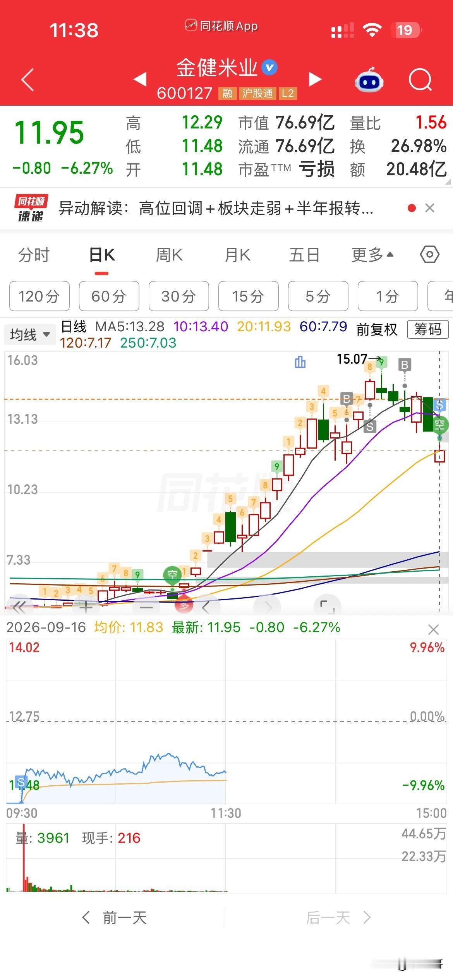Enter fullscreen chart mode
Screen dimensions: 453x980
click(327, 607)
